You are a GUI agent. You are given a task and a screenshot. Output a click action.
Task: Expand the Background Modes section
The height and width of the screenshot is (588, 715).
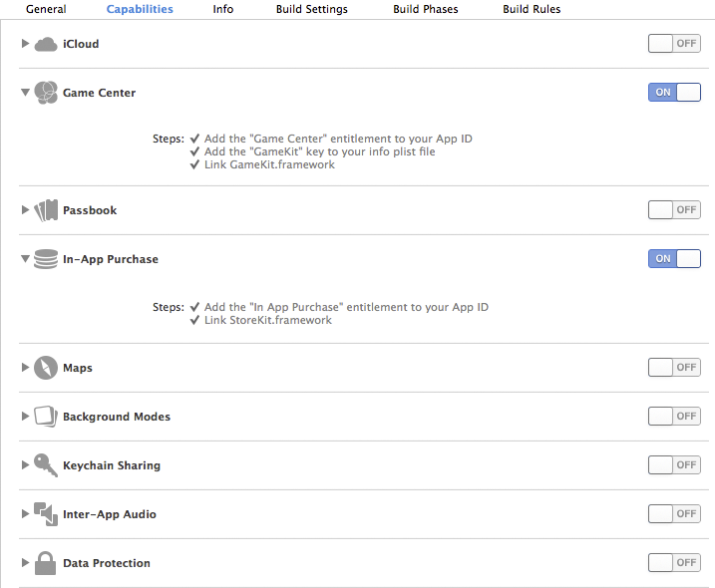pos(25,416)
